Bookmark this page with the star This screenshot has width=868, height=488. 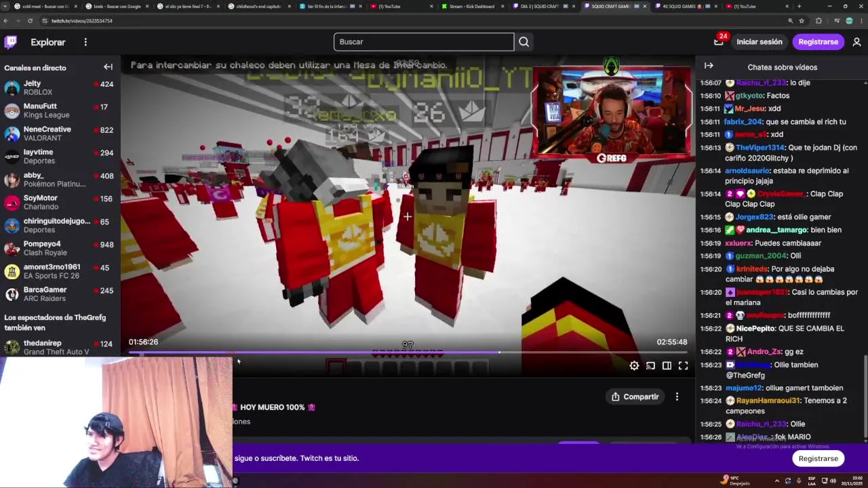803,21
